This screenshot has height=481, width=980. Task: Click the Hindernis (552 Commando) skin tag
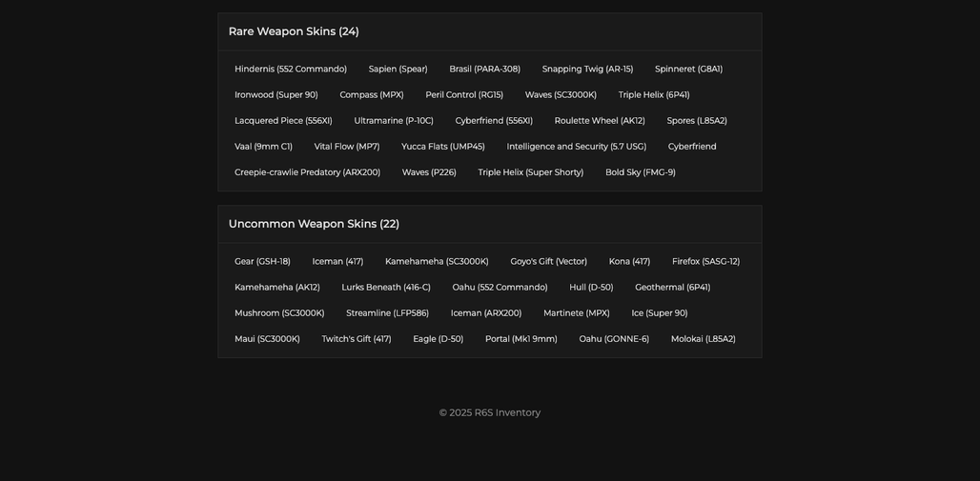(291, 70)
